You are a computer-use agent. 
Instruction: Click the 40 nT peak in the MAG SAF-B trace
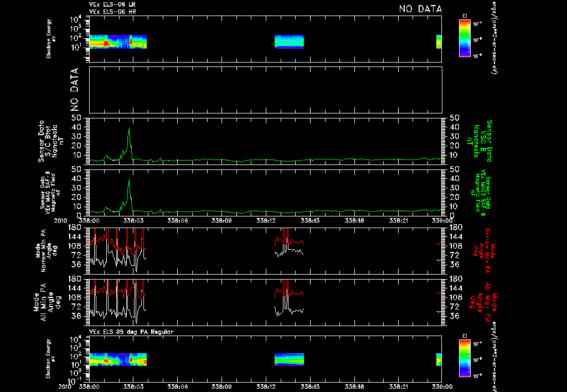[129, 180]
